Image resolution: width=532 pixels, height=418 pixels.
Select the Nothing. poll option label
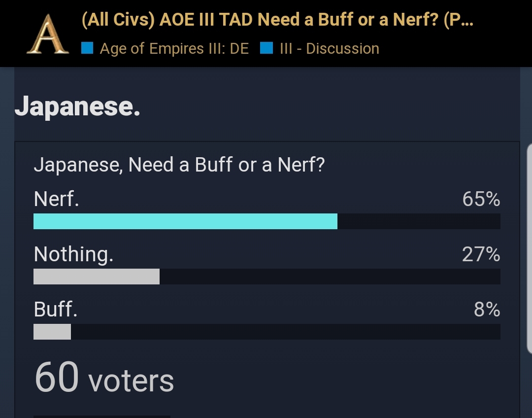(73, 254)
